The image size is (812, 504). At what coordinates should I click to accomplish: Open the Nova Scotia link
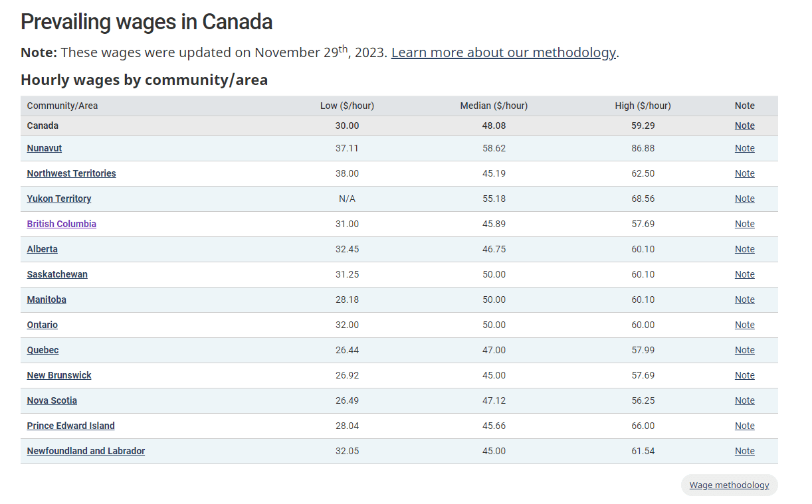[52, 400]
